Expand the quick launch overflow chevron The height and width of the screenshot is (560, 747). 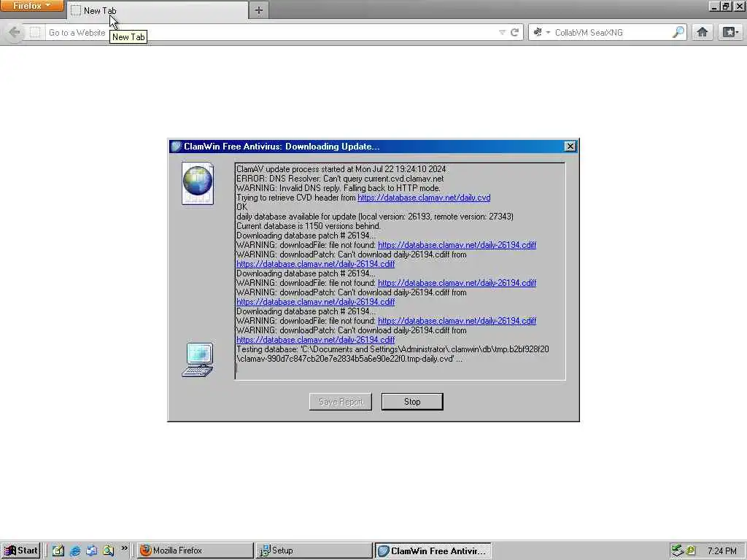(124, 548)
